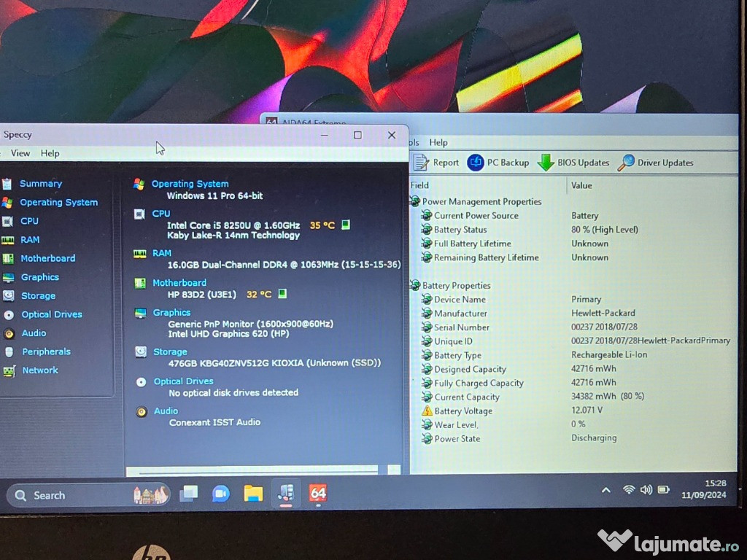747x560 pixels.
Task: Open Speccy View menu
Action: point(20,153)
